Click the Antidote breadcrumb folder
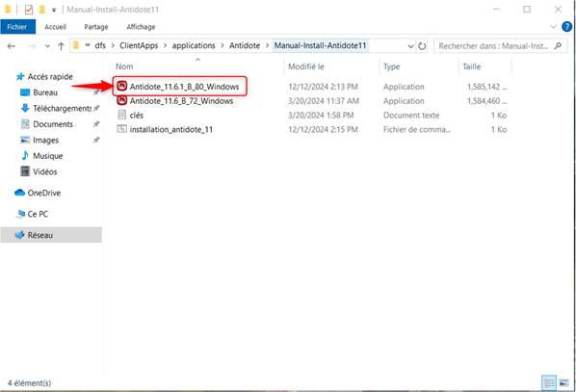The image size is (576, 392). 245,45
